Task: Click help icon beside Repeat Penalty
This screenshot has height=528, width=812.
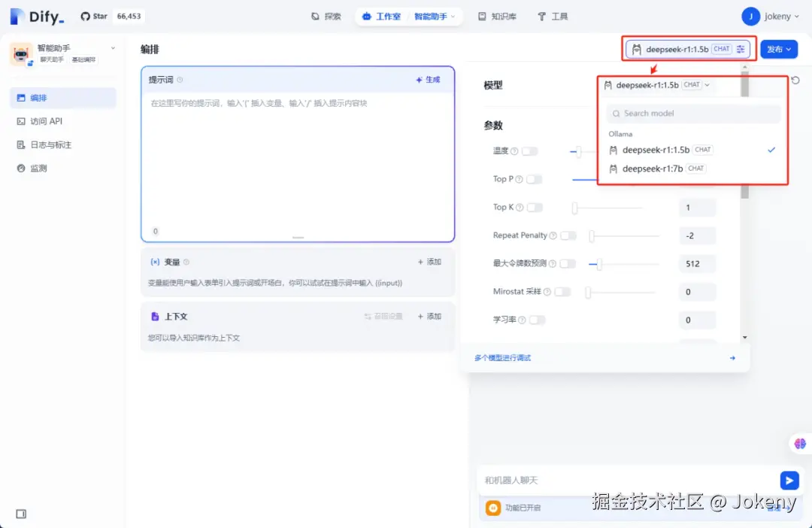Action: (553, 235)
